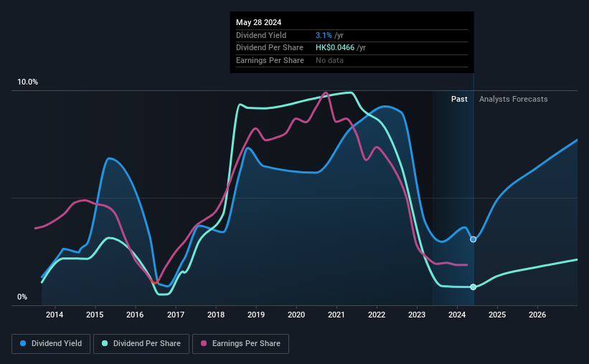This screenshot has width=589, height=364.
Task: Click the 10.0% y-axis label
Action: tap(27, 82)
